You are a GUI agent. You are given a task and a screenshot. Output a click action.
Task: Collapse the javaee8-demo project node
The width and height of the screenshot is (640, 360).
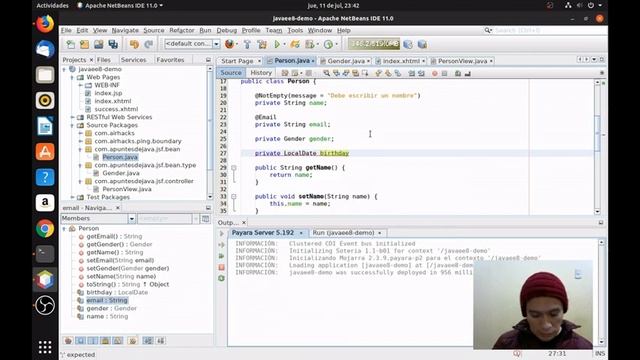64,69
